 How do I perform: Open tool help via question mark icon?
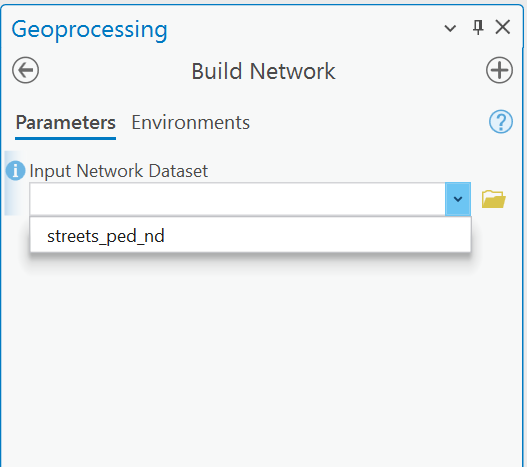(x=501, y=121)
